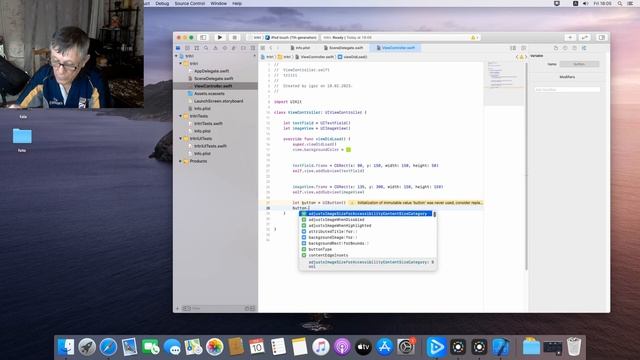Open the Project navigator tab
Screen dimensions: 640x360
[x=178, y=48]
